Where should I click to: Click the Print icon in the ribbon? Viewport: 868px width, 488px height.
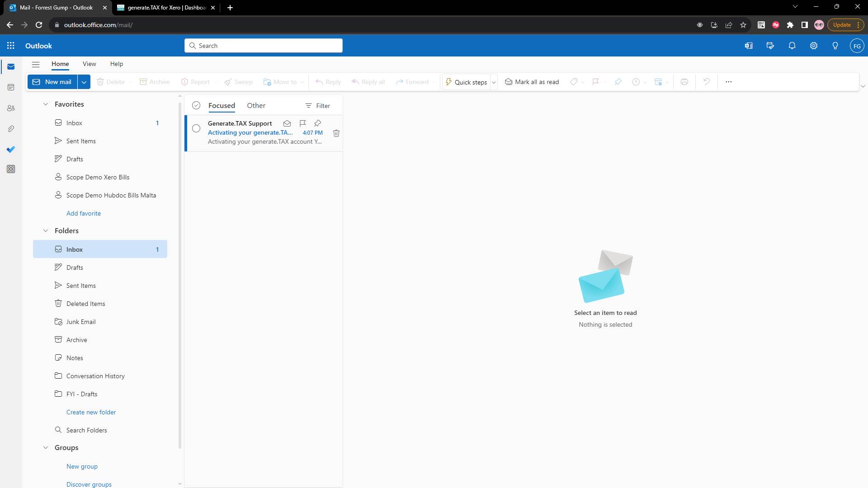point(684,82)
